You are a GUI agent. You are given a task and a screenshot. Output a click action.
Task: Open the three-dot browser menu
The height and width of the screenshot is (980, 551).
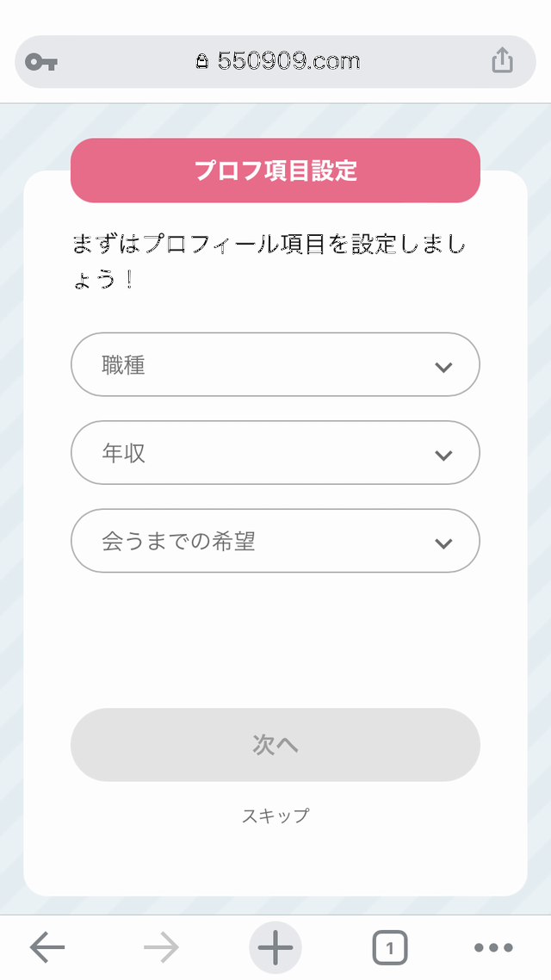[493, 948]
